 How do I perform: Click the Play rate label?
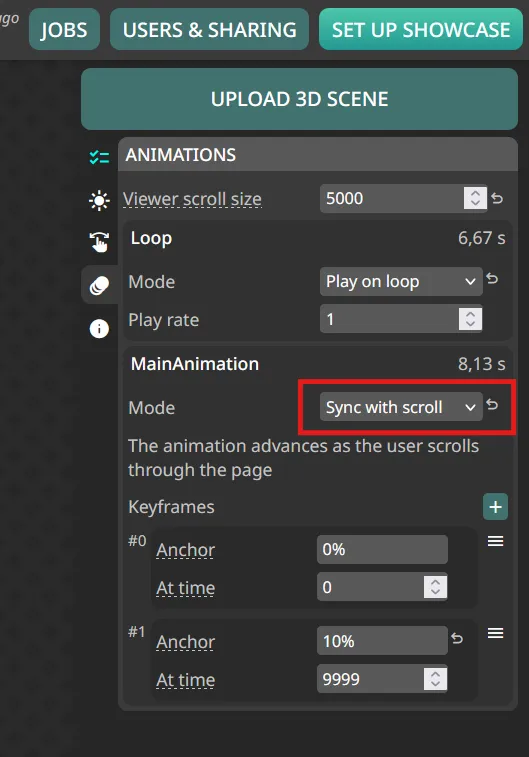tap(164, 320)
